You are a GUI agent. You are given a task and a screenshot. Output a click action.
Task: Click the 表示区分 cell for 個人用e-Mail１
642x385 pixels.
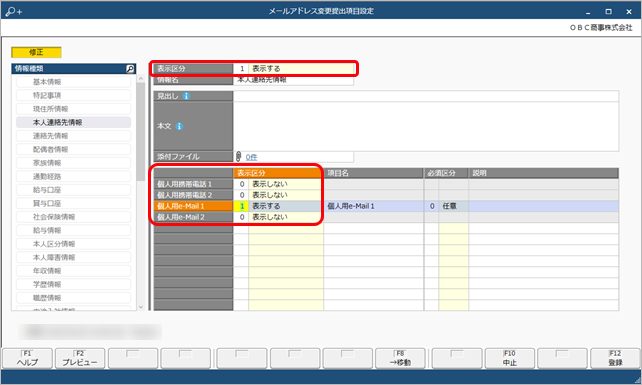[278, 206]
